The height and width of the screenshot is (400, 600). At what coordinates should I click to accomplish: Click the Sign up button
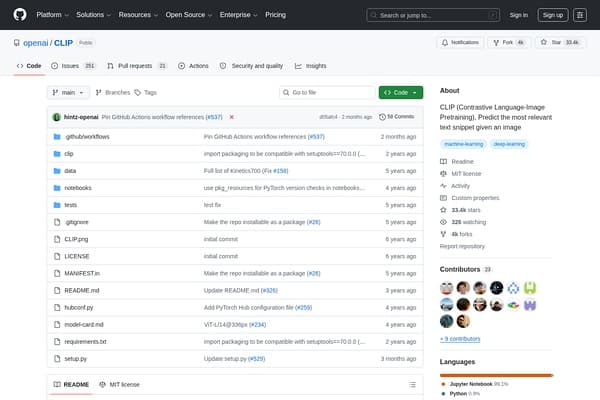553,15
